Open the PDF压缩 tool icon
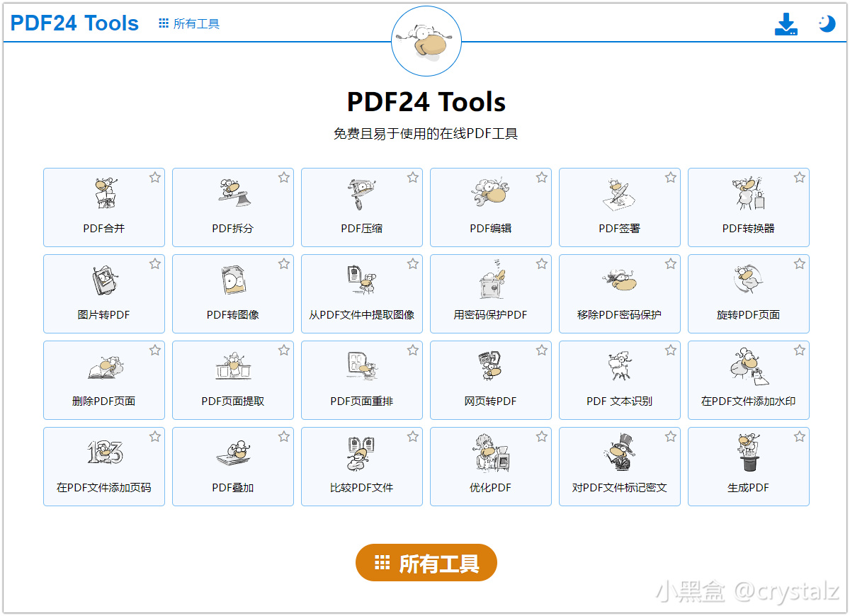Screen dimensions: 850x616 pyautogui.click(x=362, y=193)
